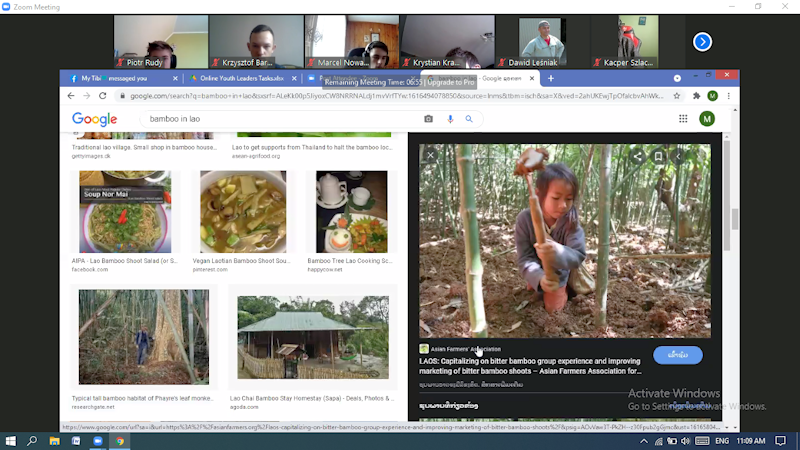Open Google account M avatar
The width and height of the screenshot is (800, 450).
707,119
